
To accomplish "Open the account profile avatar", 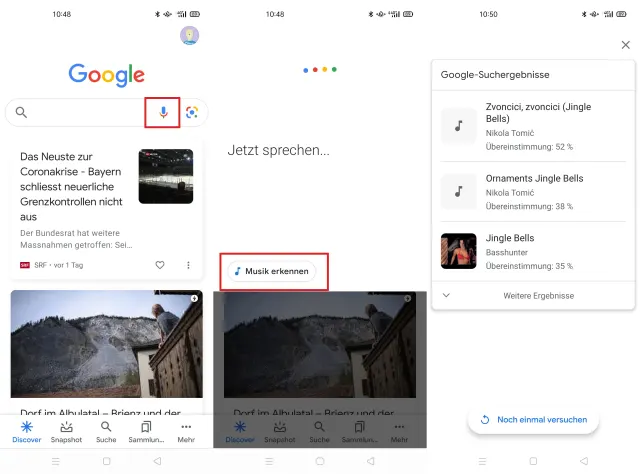I will [189, 36].
